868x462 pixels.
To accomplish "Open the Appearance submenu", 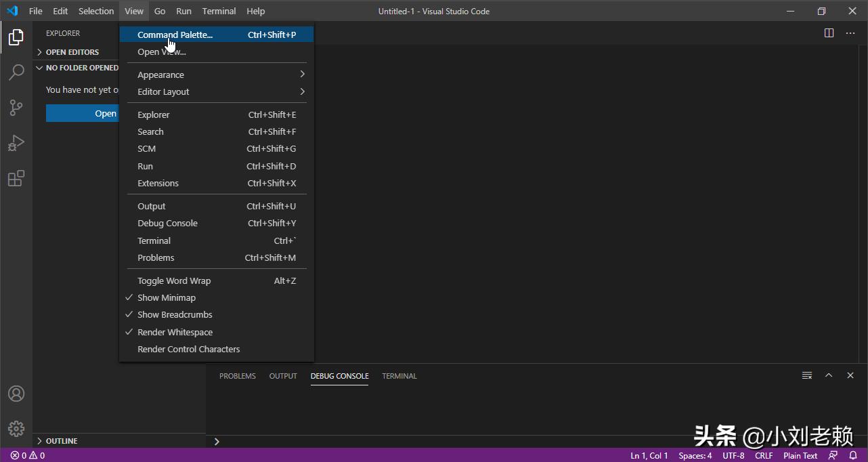I will click(x=160, y=75).
